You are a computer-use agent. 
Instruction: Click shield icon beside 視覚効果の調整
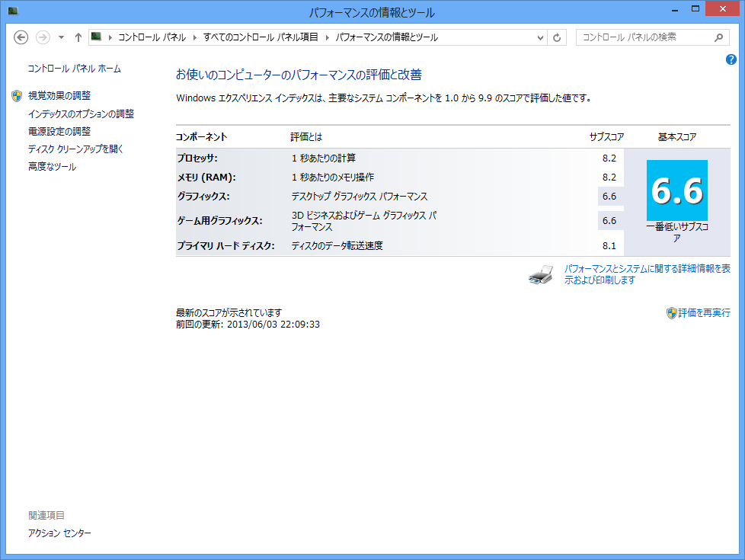(x=17, y=96)
